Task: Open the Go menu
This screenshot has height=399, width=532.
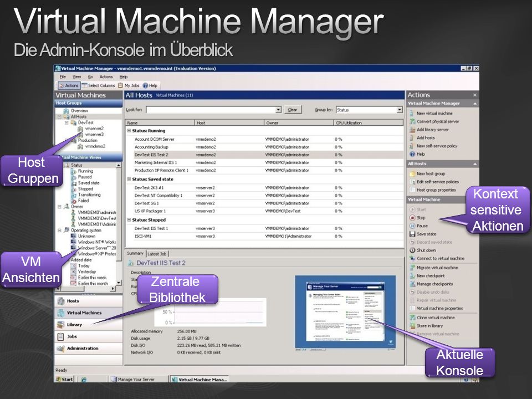Action: click(x=90, y=77)
